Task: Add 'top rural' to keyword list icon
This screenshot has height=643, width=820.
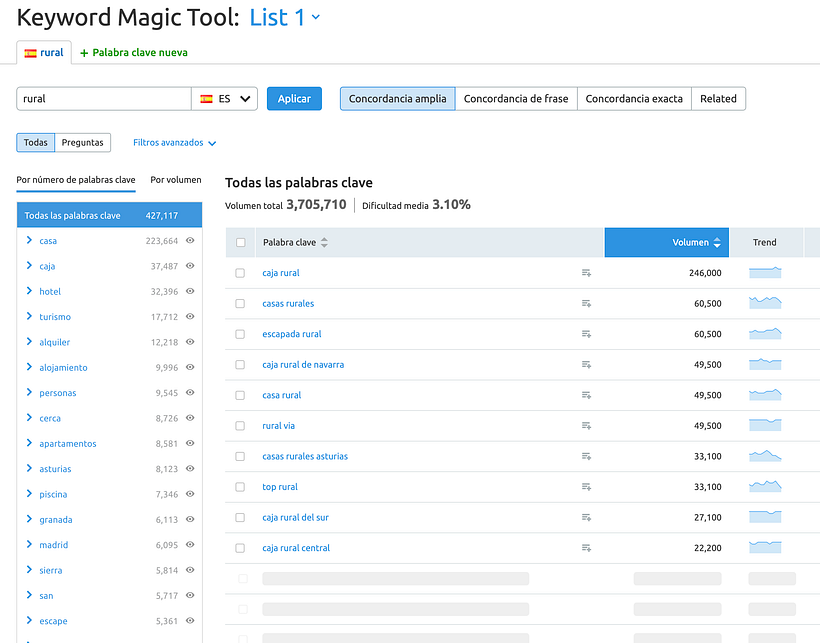Action: point(586,487)
